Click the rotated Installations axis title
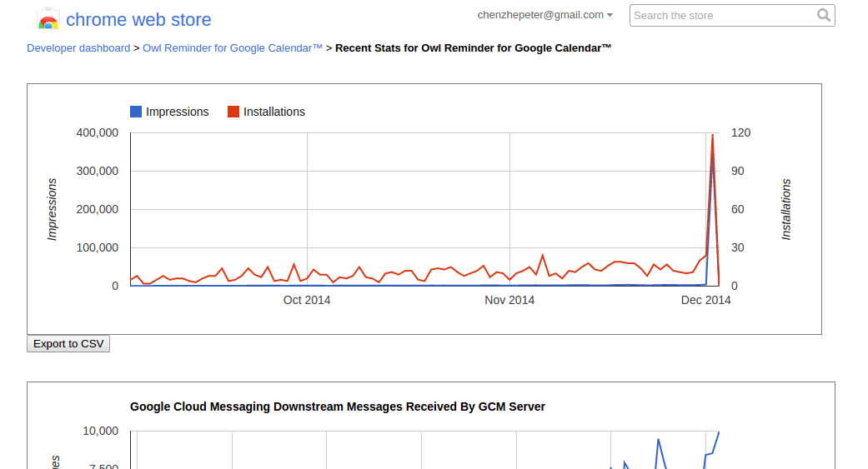868x469 pixels. pos(786,209)
